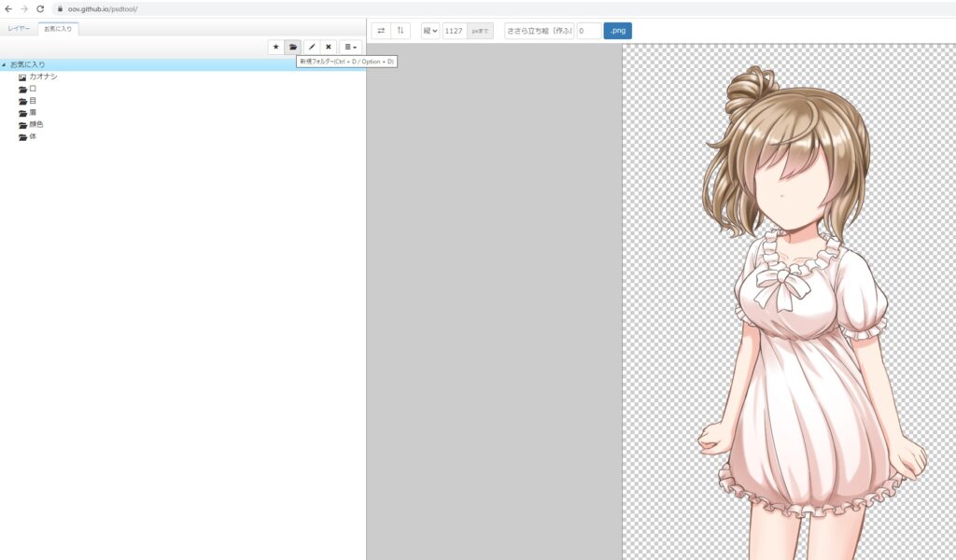Click the character preview image

(789, 301)
